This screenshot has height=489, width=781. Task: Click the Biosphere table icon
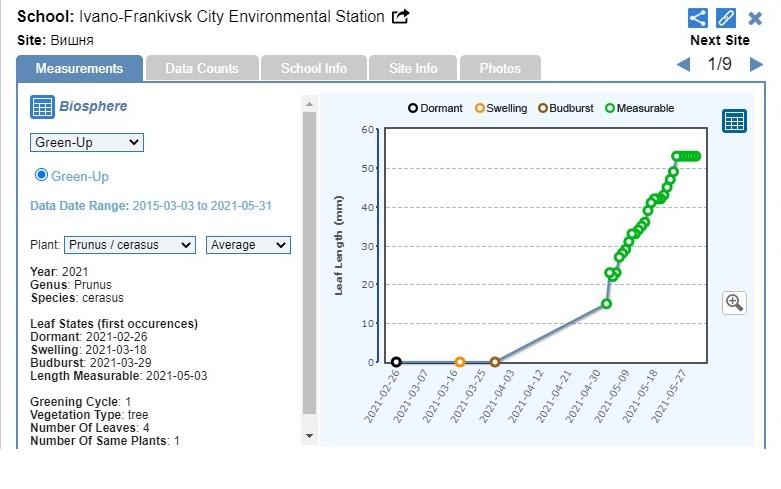click(x=42, y=107)
